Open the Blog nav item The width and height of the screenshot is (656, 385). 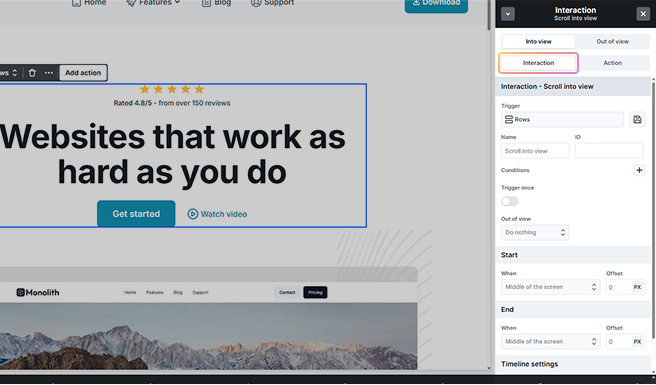216,3
